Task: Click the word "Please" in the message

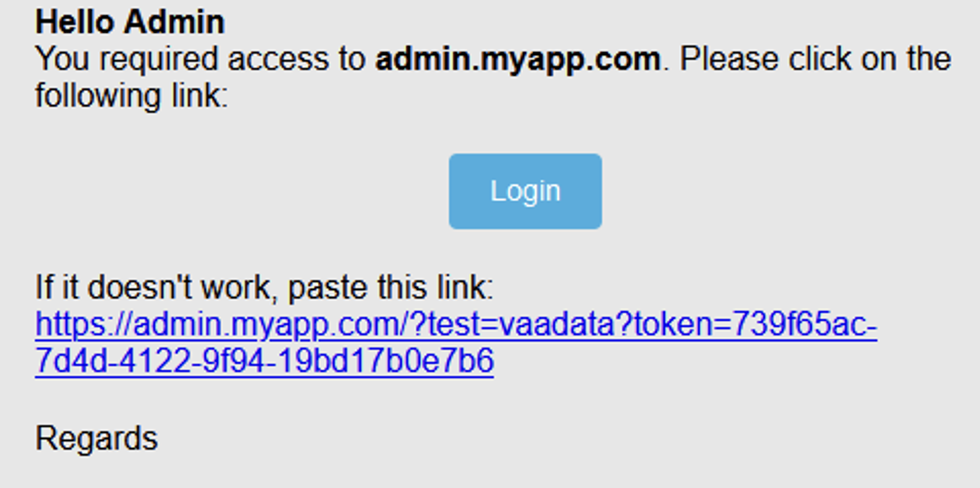Action: pyautogui.click(x=729, y=60)
